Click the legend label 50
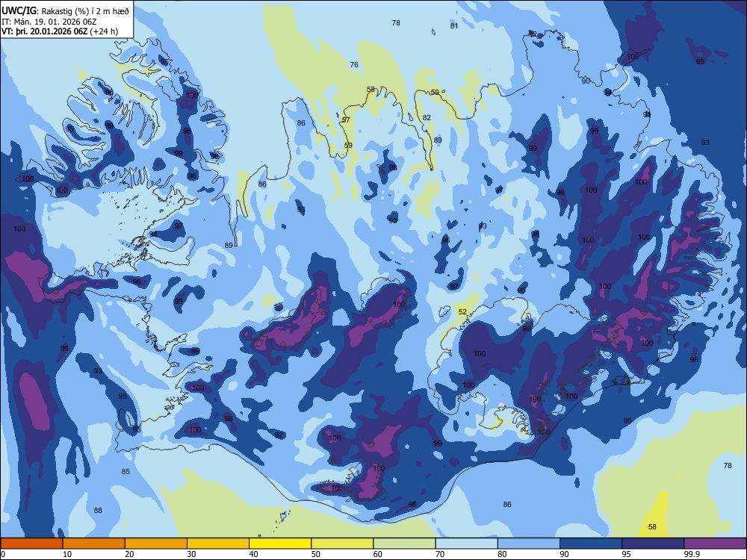 pos(316,554)
